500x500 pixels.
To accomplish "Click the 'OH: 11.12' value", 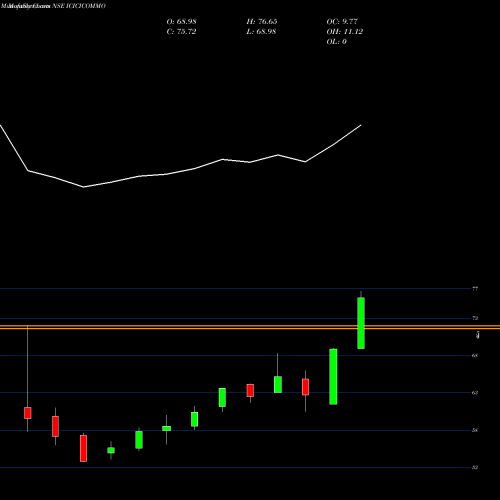I will click(x=345, y=32).
